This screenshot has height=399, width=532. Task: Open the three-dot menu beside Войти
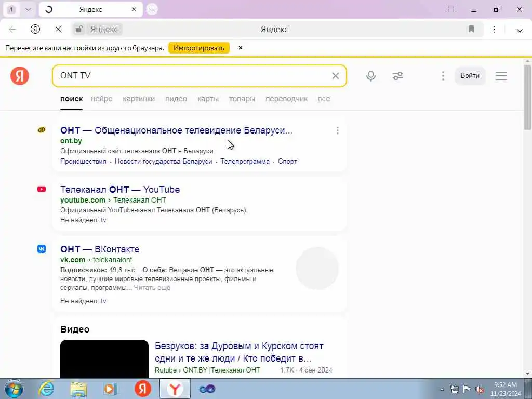pyautogui.click(x=443, y=76)
